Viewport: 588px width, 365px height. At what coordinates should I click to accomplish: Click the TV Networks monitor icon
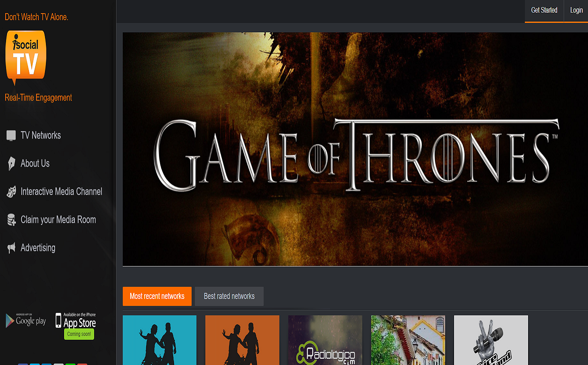[11, 136]
